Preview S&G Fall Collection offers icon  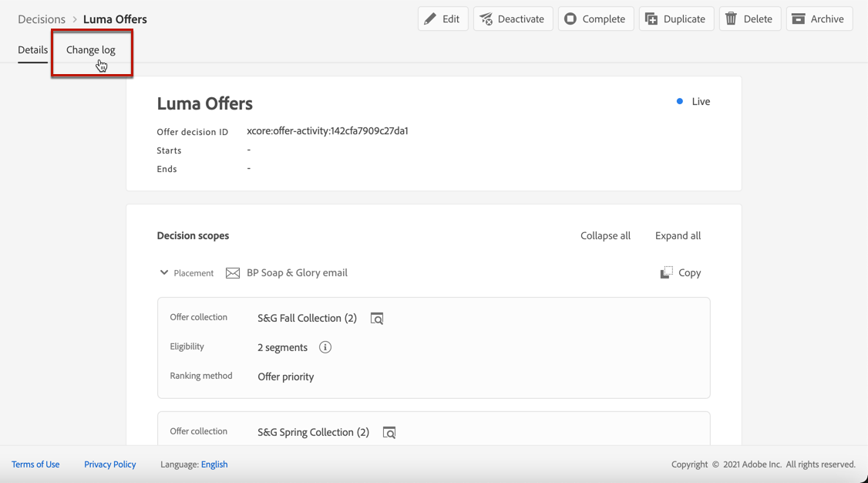click(377, 319)
